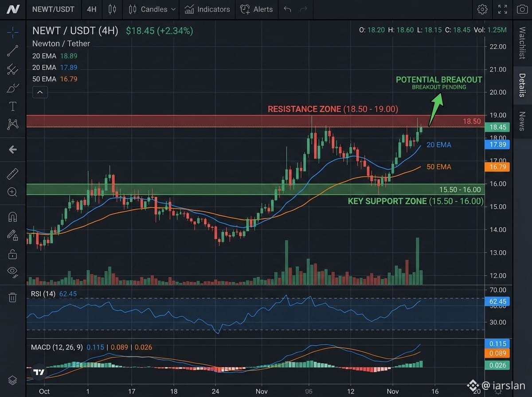Viewport: 532px width, 397px height.
Task: Click MACD histogram tag 0.026
Action: tap(498, 366)
